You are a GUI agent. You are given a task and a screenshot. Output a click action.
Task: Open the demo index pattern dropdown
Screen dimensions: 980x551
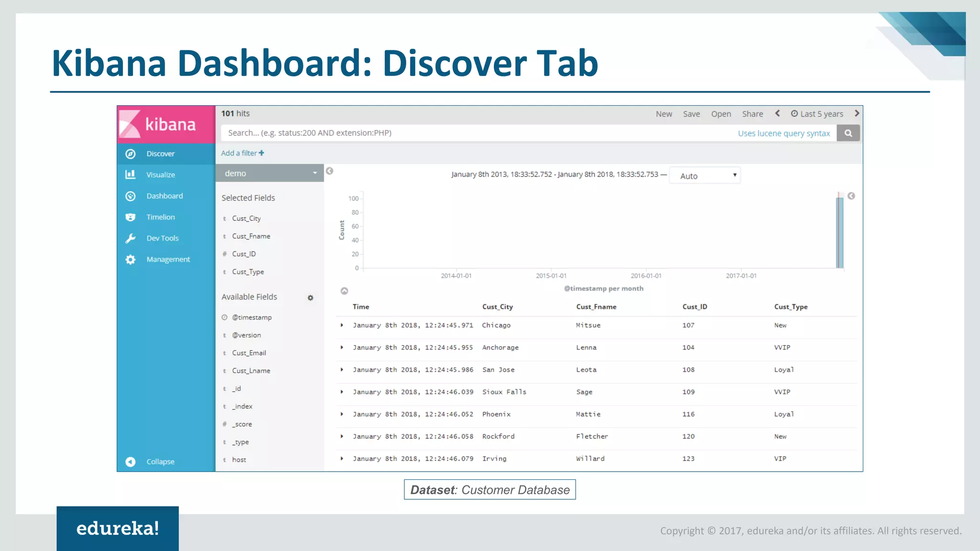click(x=269, y=173)
